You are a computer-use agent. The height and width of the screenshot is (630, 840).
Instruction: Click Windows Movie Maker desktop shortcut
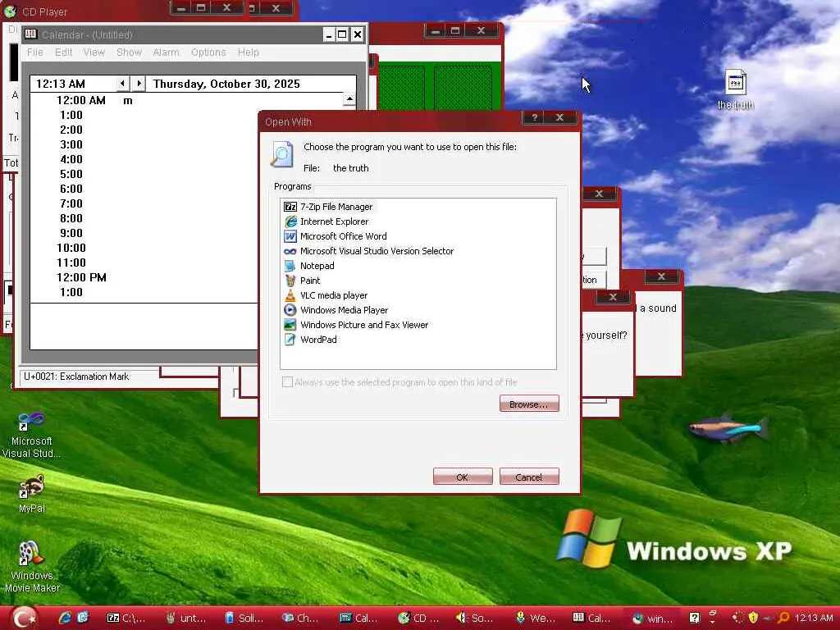32,567
